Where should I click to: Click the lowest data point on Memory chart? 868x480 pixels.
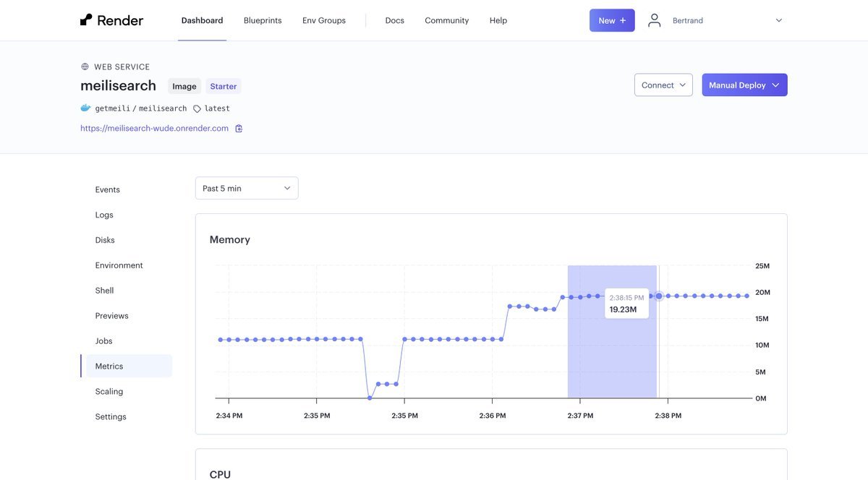(370, 398)
